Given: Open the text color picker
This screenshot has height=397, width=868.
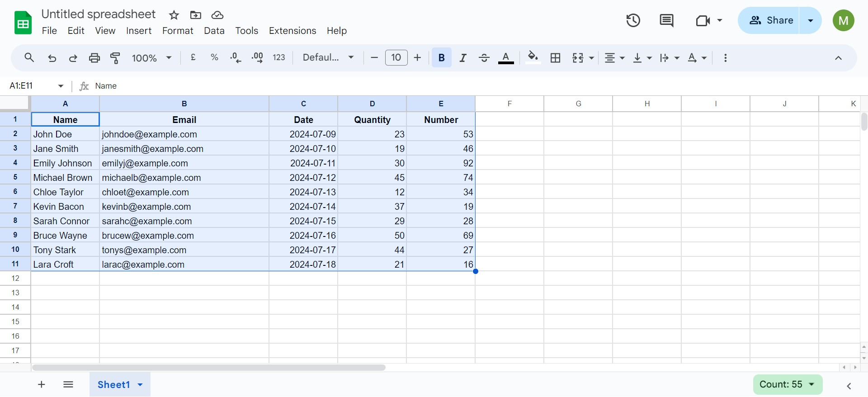Looking at the screenshot, I should (x=506, y=58).
